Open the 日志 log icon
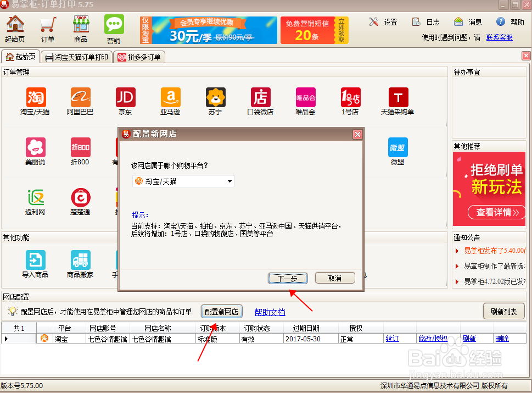532x393 pixels. pyautogui.click(x=425, y=22)
